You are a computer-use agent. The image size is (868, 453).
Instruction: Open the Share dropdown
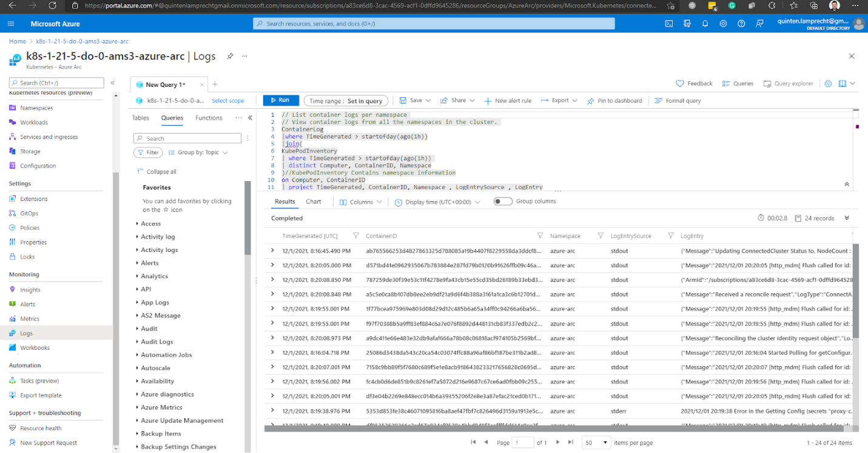coord(458,101)
